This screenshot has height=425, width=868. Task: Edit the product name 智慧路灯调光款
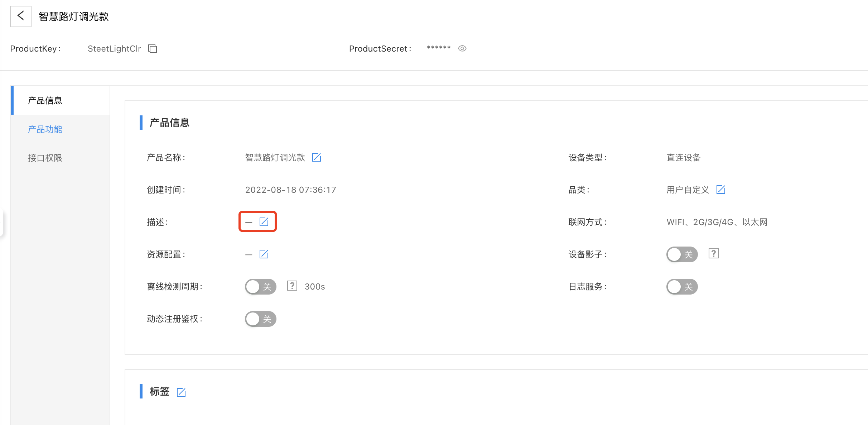pyautogui.click(x=317, y=157)
